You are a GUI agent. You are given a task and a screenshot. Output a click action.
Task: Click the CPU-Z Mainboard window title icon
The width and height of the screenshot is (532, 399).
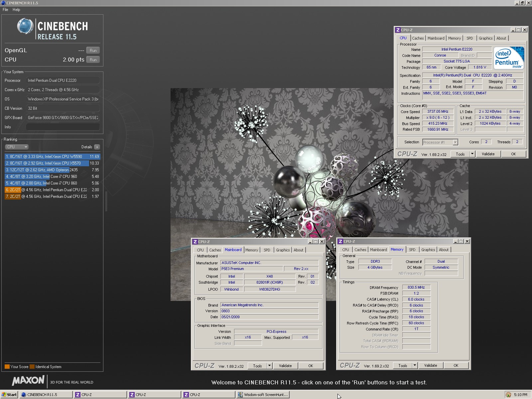[x=195, y=242]
